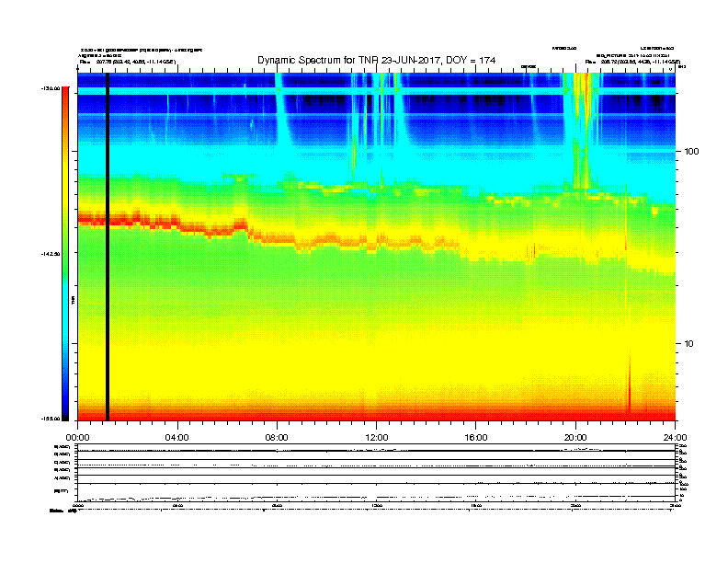Viewport: 728px width, 563px height.
Task: Click the left 'Rss' position text above the plot
Action: point(128,62)
